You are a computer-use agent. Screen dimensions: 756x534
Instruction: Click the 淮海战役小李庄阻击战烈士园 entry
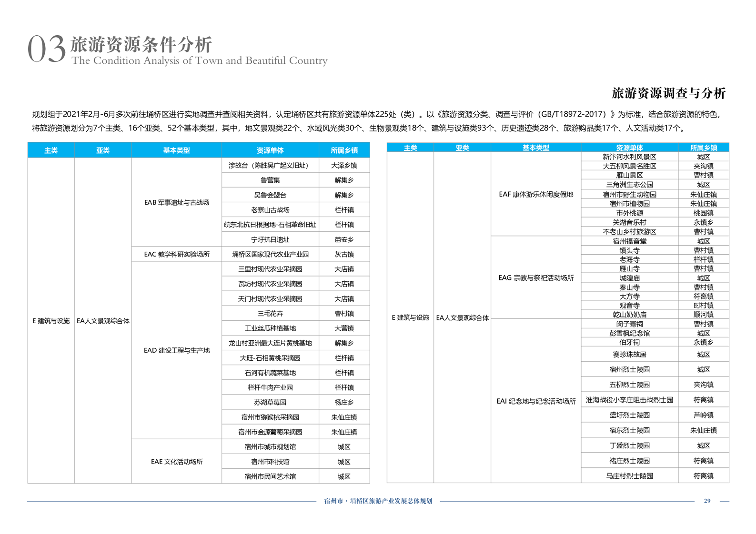tap(629, 400)
